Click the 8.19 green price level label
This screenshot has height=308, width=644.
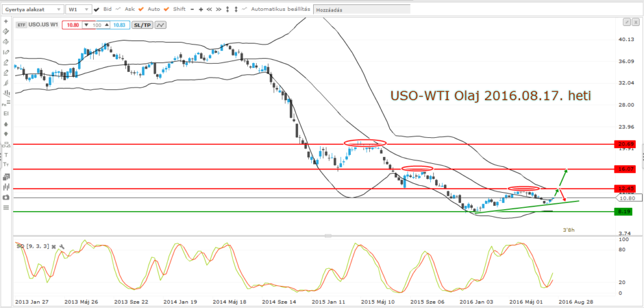coord(625,212)
